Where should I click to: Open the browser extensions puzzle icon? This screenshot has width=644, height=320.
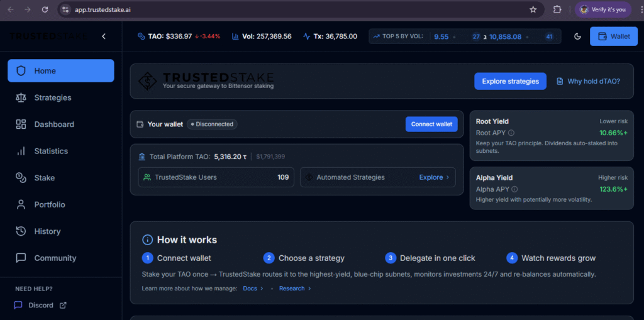coord(557,9)
